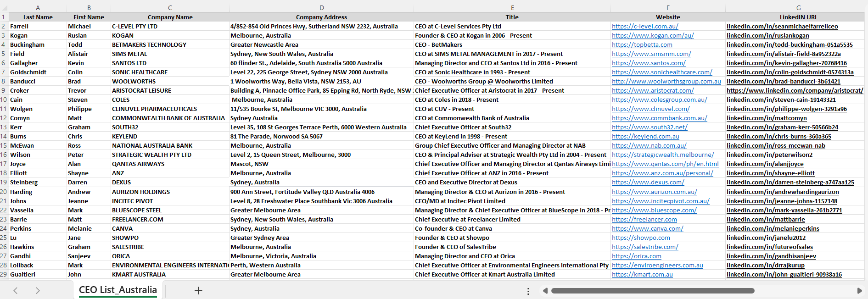Viewport: 868px width, 299px height.
Task: Open https://keylend.com.au link
Action: coord(645,136)
